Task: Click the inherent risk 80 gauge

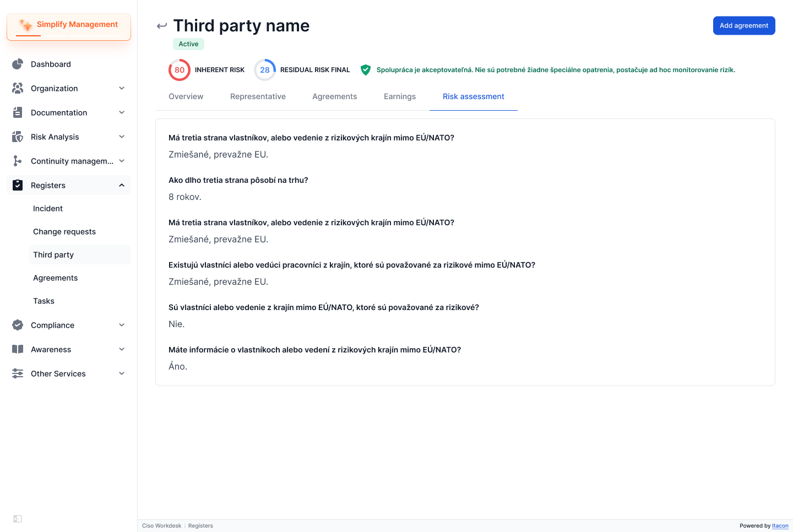Action: (x=180, y=70)
